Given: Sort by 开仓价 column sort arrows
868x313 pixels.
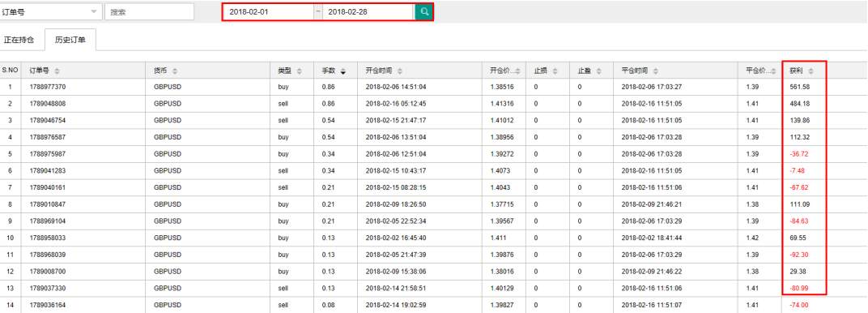Looking at the screenshot, I should click(518, 71).
